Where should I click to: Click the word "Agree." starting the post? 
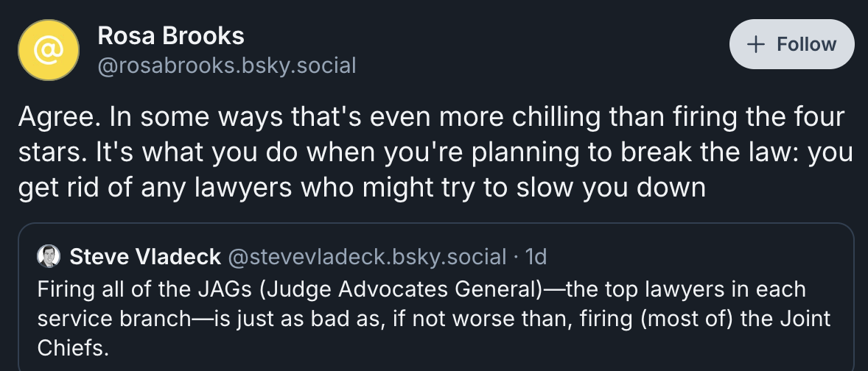54,118
